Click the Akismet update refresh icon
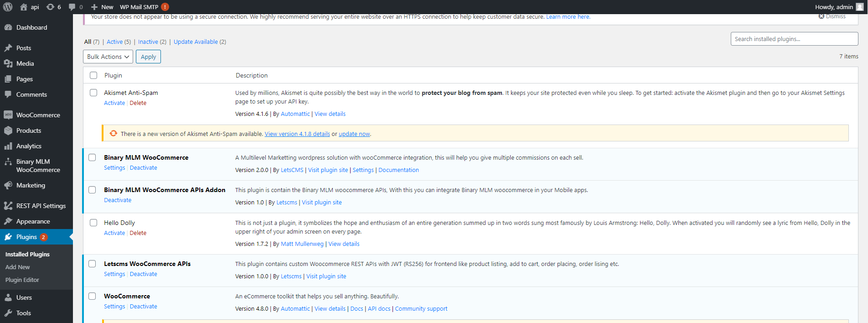The width and height of the screenshot is (868, 323). pos(114,133)
